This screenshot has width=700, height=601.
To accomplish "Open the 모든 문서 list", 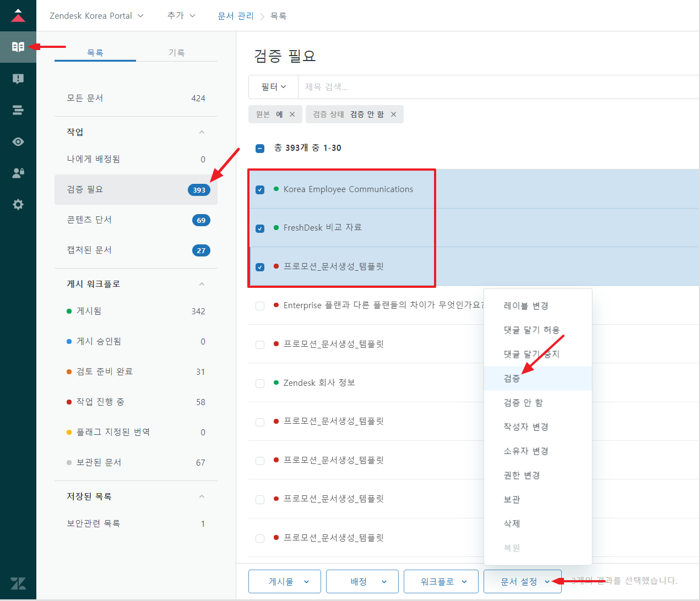I will coord(136,98).
